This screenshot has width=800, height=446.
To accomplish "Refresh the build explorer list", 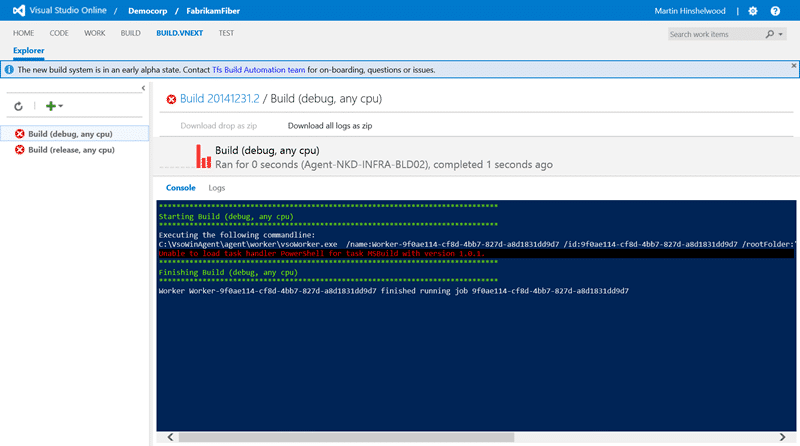I will coord(18,106).
